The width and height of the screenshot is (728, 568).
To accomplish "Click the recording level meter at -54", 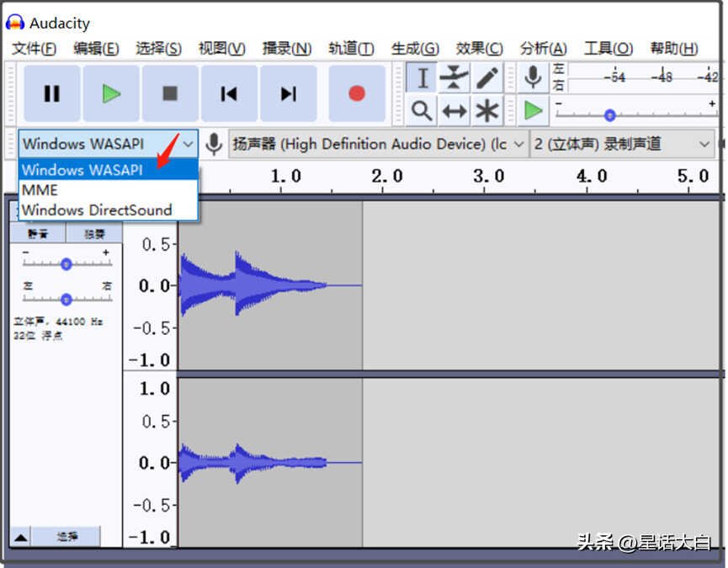I will 614,77.
